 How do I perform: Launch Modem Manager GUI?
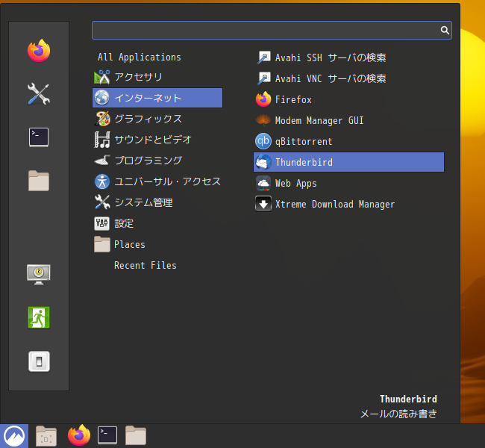pyautogui.click(x=348, y=120)
